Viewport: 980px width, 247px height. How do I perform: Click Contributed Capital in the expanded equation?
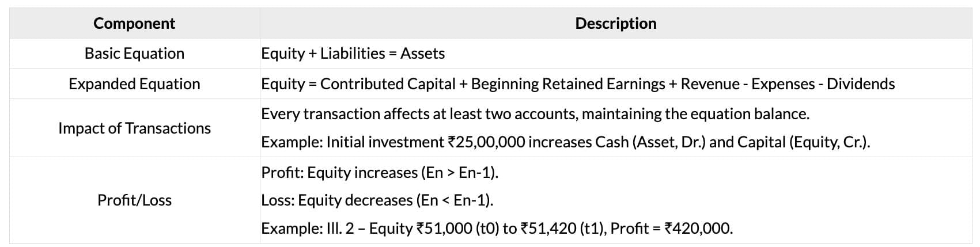388,84
